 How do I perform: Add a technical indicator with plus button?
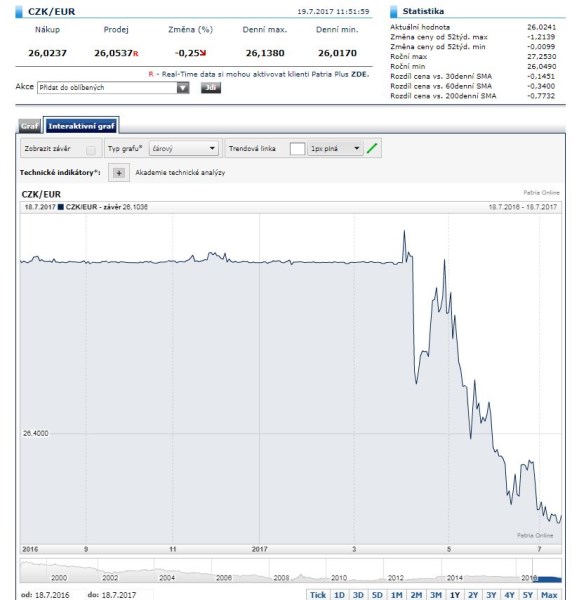[119, 173]
